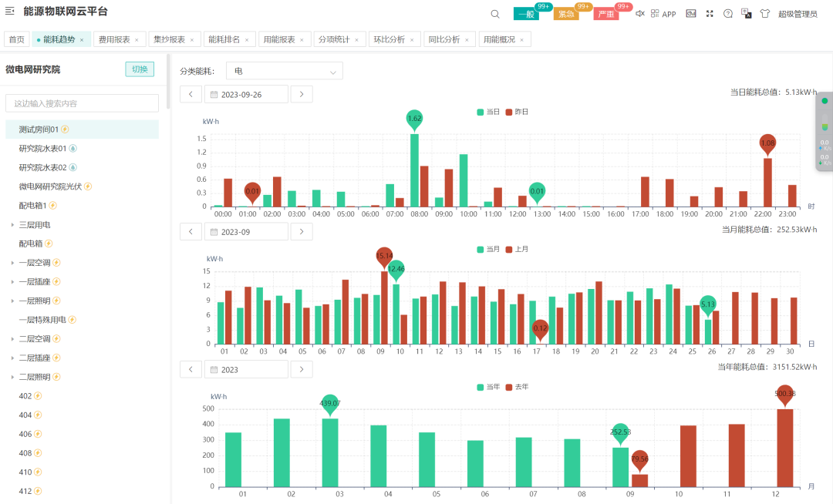The image size is (833, 504).
Task: Open the help question mark icon
Action: (x=728, y=14)
